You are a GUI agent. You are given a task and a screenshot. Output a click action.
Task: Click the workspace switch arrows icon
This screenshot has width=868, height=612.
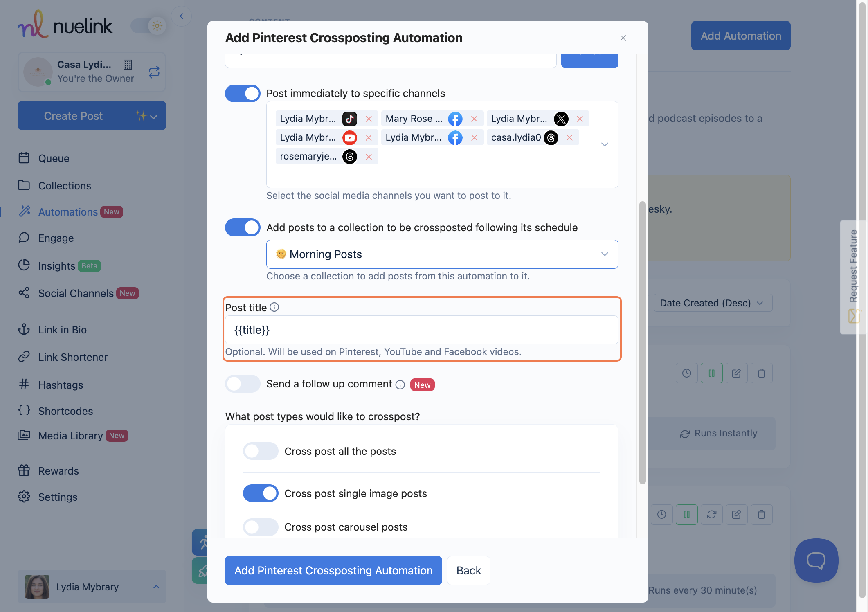(154, 72)
